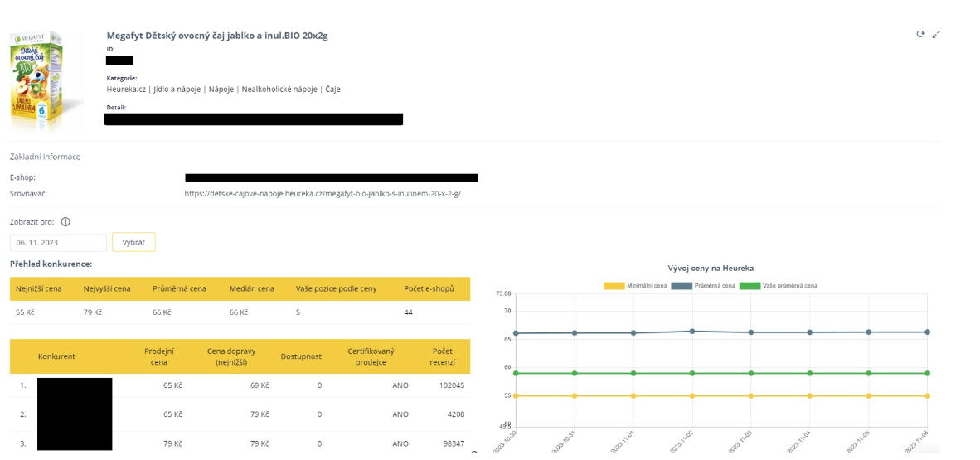Click the Jídlo a nápoje breadcrumb
This screenshot has width=980, height=460.
click(x=177, y=90)
